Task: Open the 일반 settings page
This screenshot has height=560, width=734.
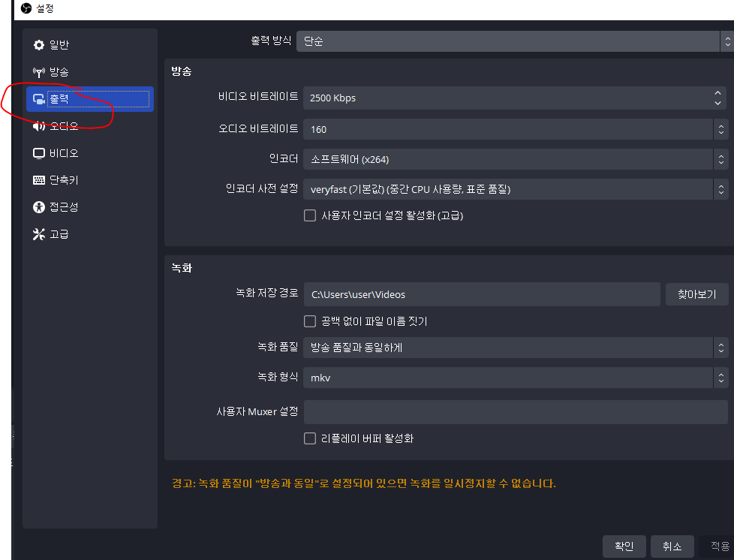Action: click(x=90, y=45)
